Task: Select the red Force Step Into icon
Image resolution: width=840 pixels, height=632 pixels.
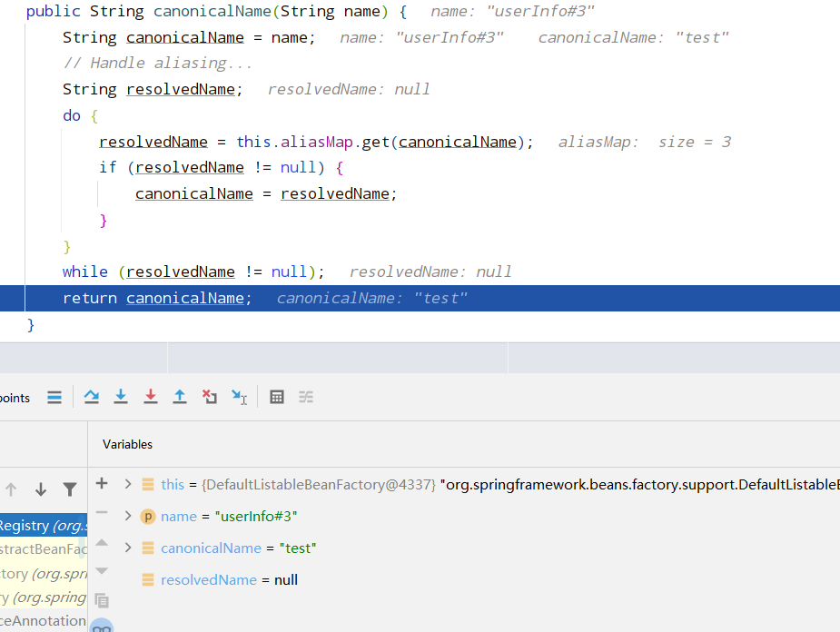Action: point(150,397)
